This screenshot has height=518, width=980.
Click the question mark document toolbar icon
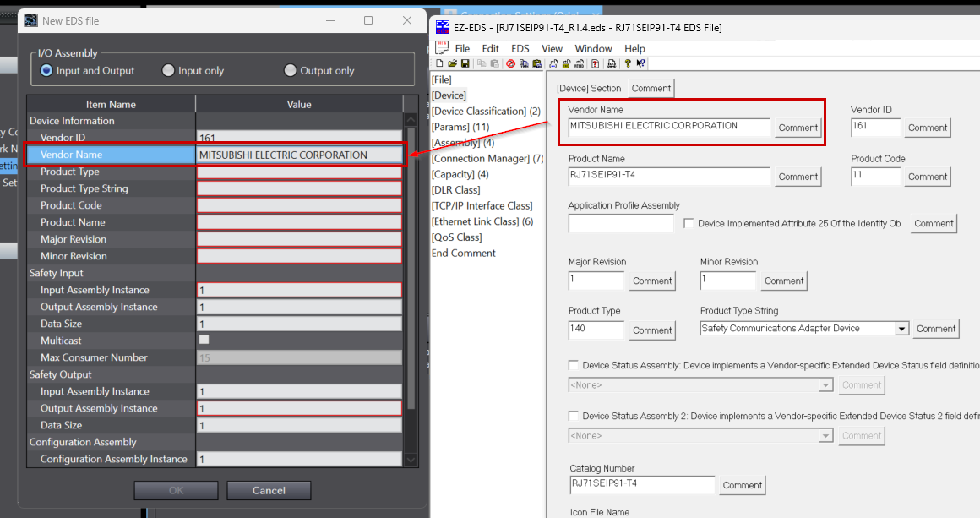(595, 63)
